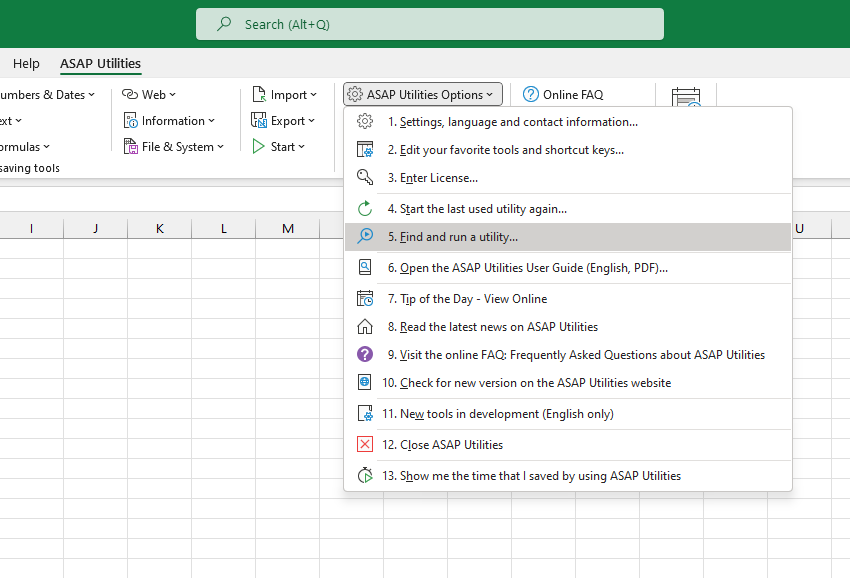Click the Online FAQ circled question icon
This screenshot has width=850, height=578.
[x=531, y=94]
